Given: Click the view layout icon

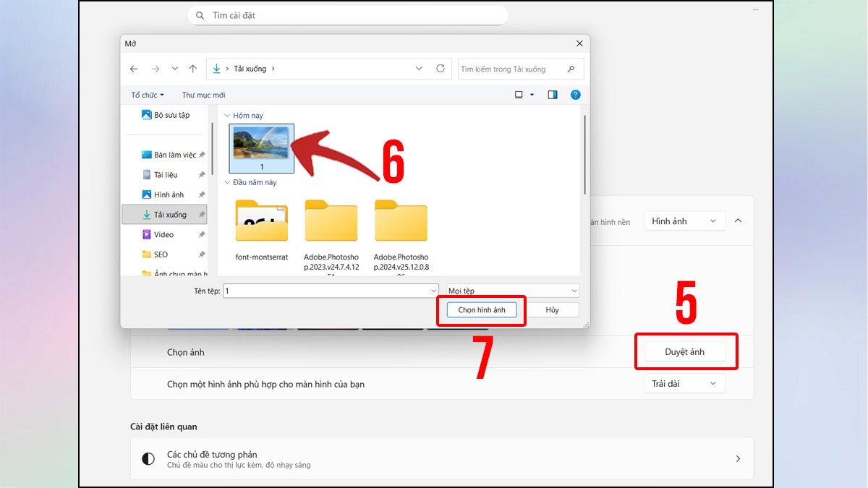Looking at the screenshot, I should click(x=519, y=95).
